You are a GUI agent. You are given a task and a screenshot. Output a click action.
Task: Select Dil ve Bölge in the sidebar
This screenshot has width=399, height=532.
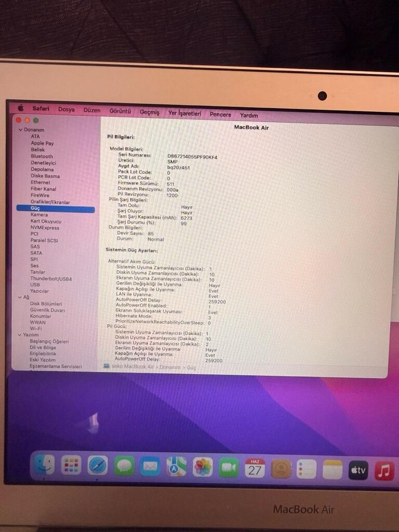point(43,348)
